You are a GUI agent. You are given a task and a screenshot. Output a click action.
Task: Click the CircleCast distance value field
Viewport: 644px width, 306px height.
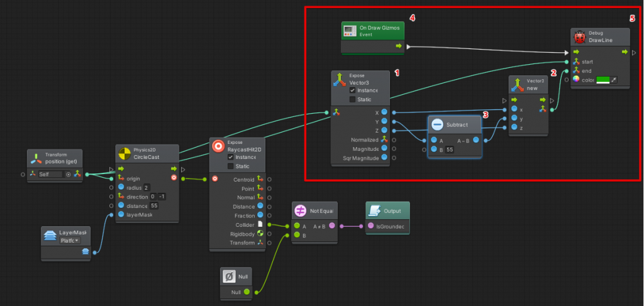point(154,205)
